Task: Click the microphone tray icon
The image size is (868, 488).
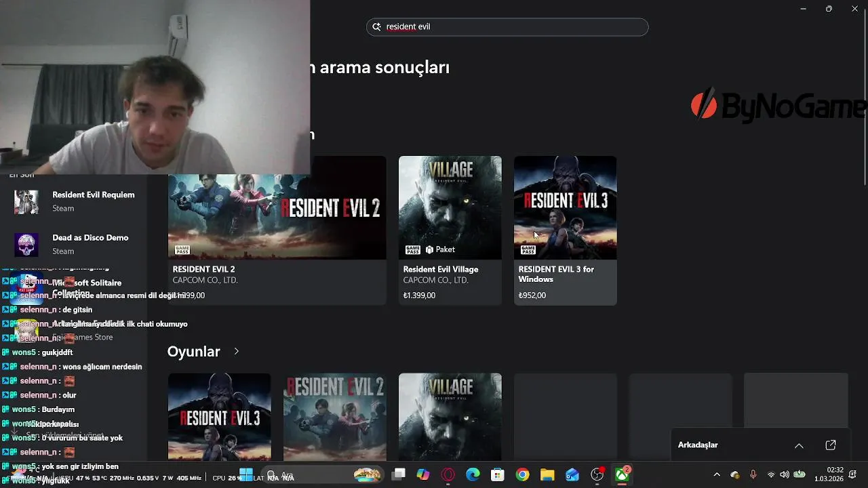Action: [753, 475]
